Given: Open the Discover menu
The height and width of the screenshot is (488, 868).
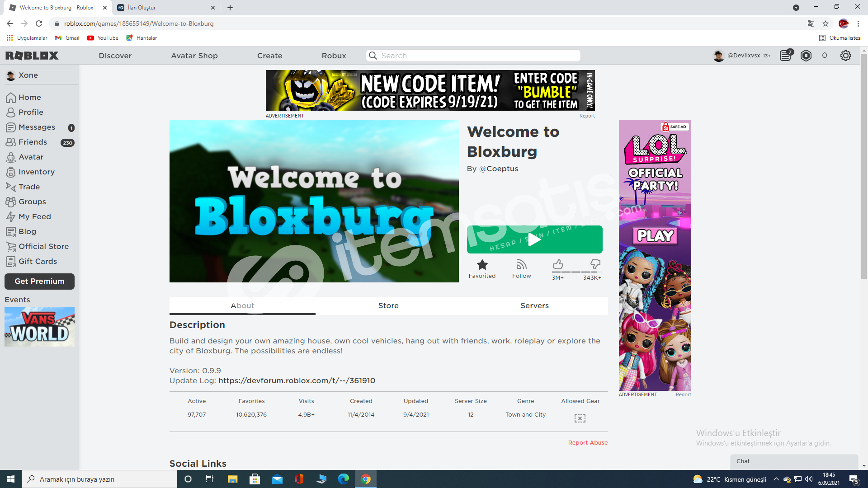Looking at the screenshot, I should point(115,56).
